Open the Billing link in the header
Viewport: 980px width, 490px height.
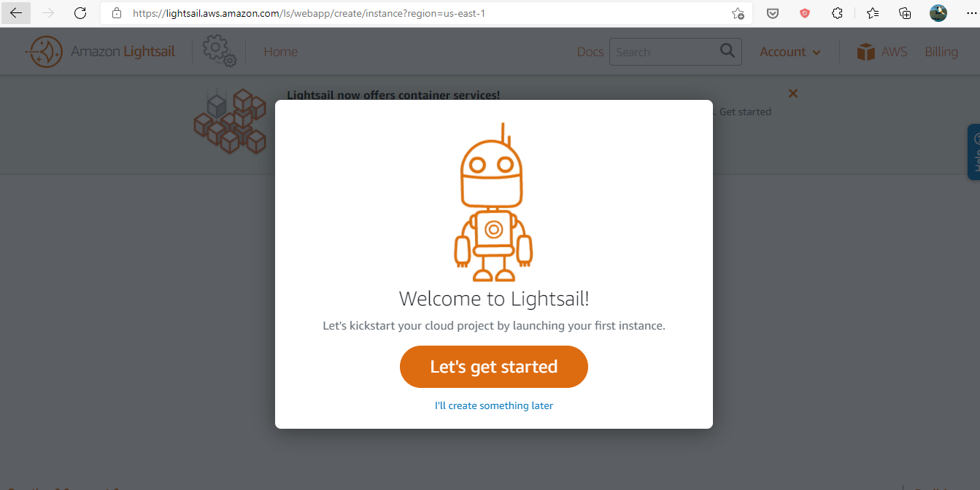tap(941, 52)
